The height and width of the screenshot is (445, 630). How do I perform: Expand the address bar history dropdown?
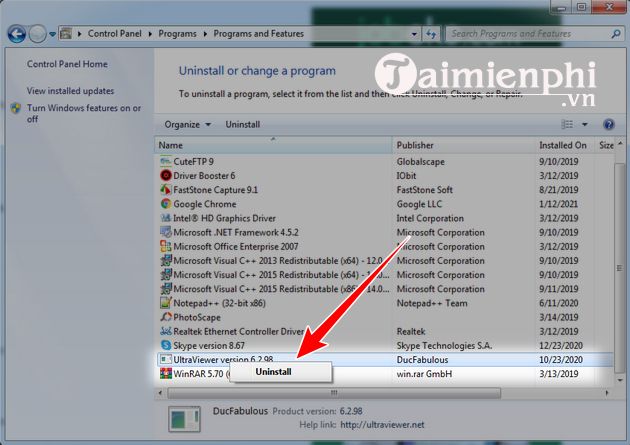coord(414,34)
